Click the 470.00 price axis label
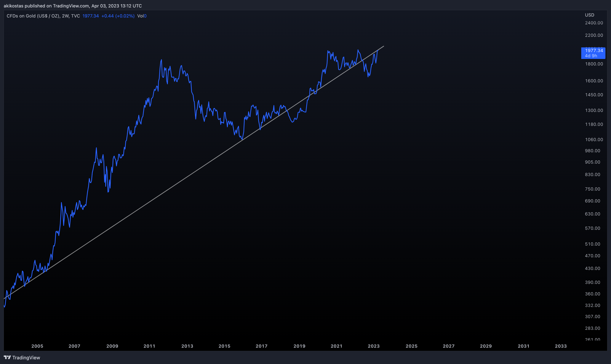The height and width of the screenshot is (364, 611). (x=592, y=256)
